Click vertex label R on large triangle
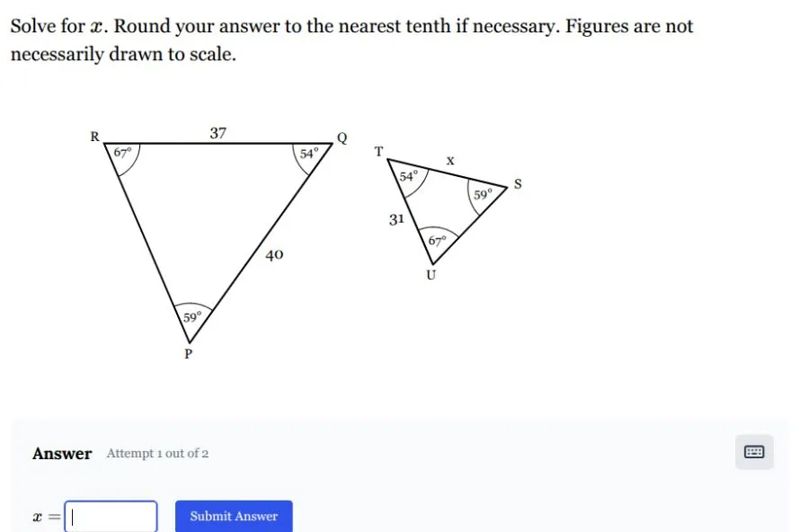The image size is (809, 532). [x=94, y=137]
